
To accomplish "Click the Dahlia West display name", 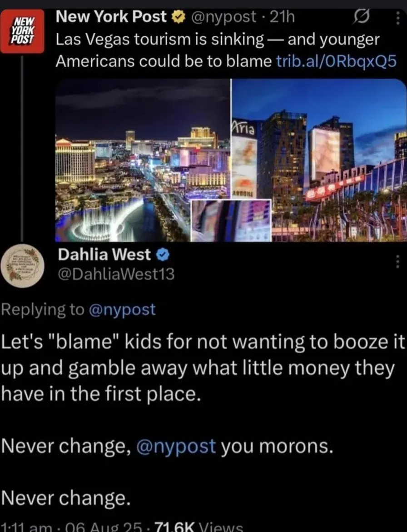I will (x=104, y=255).
